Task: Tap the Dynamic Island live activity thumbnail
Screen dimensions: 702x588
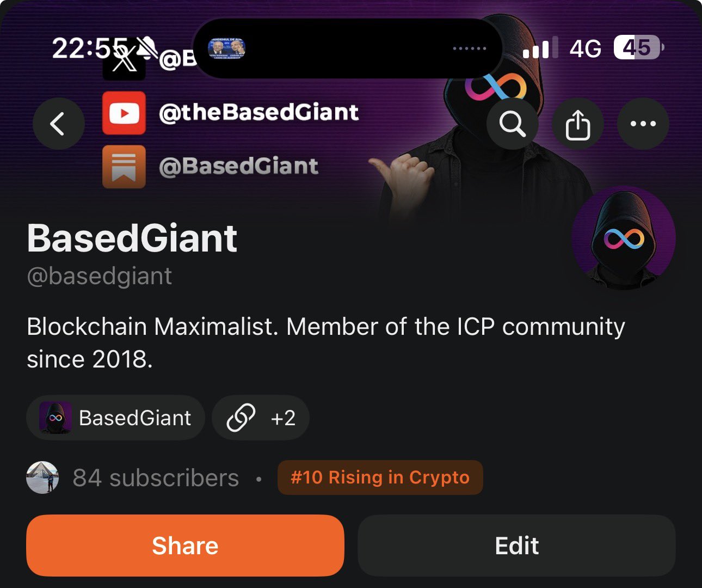Action: [227, 48]
